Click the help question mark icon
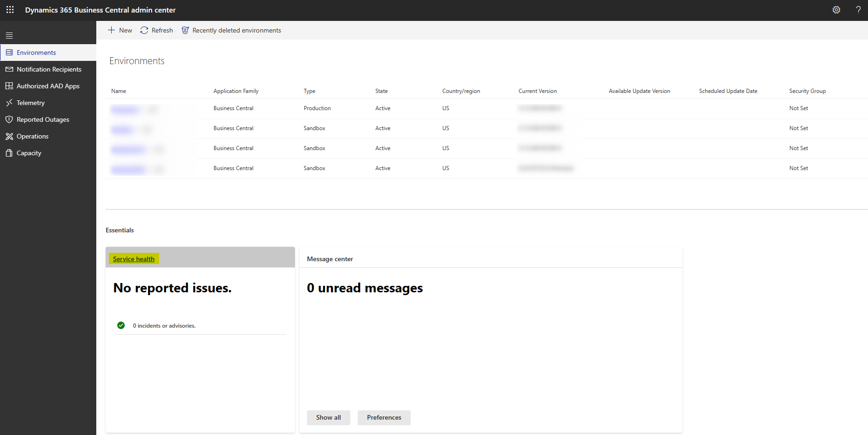 [858, 10]
